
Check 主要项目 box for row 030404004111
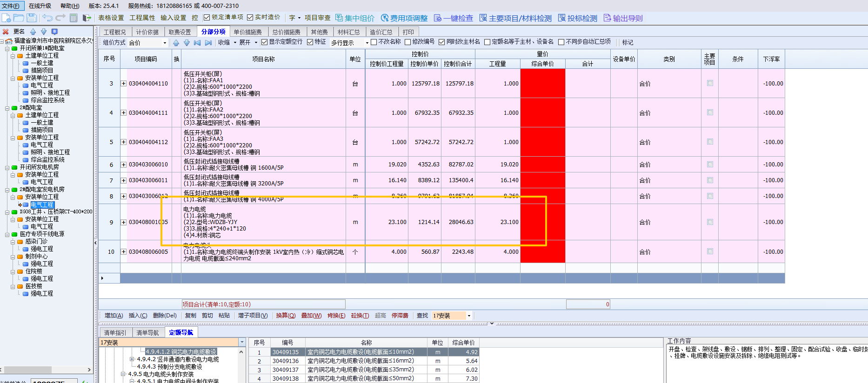coord(710,112)
